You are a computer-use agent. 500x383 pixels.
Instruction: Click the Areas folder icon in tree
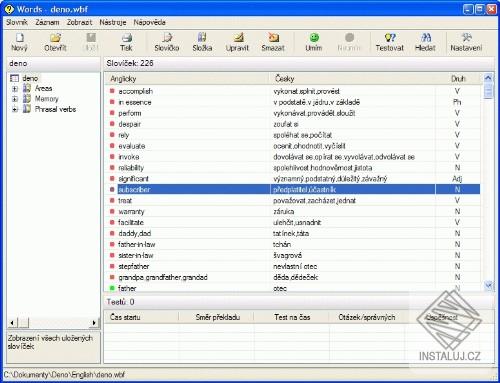[27, 88]
